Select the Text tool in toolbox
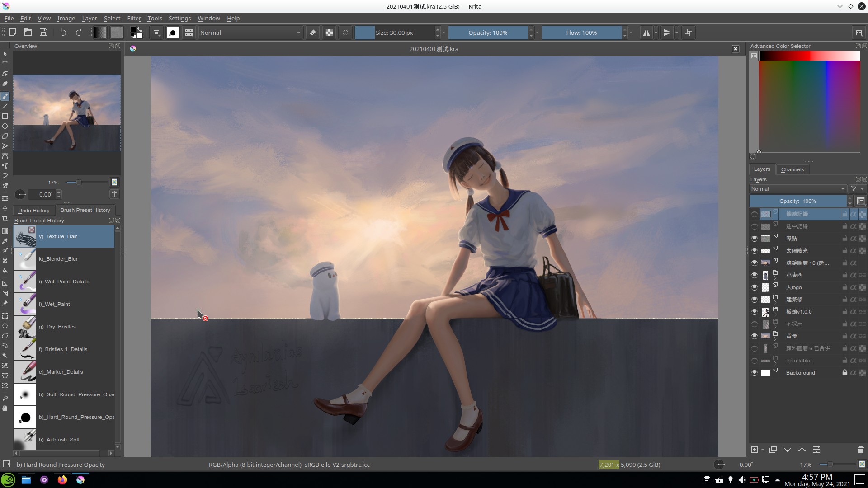The height and width of the screenshot is (488, 868). click(x=5, y=64)
